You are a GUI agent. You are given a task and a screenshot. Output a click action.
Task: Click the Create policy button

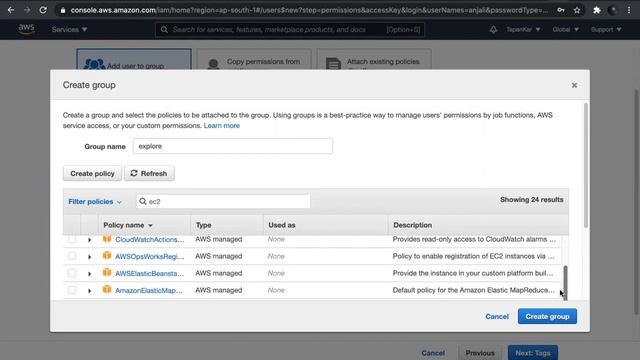(92, 173)
